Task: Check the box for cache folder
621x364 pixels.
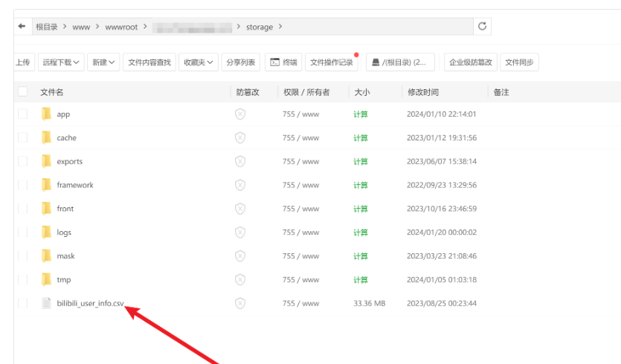Action: [22, 137]
